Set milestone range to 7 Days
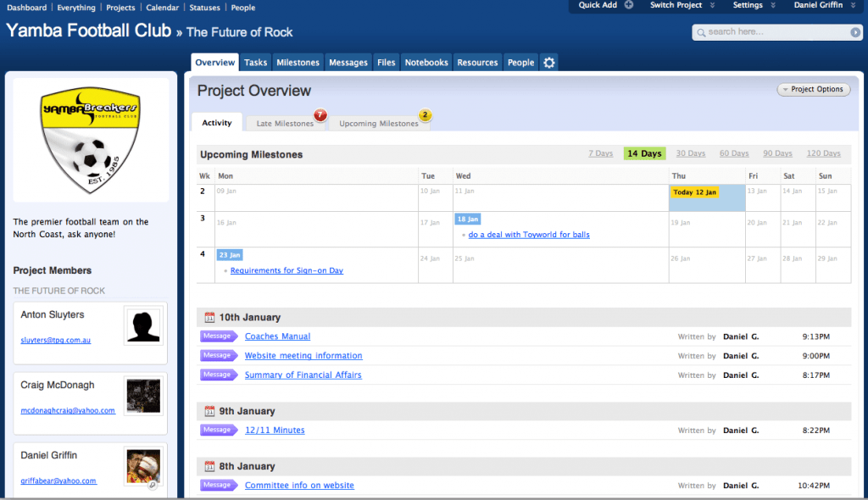 tap(601, 153)
